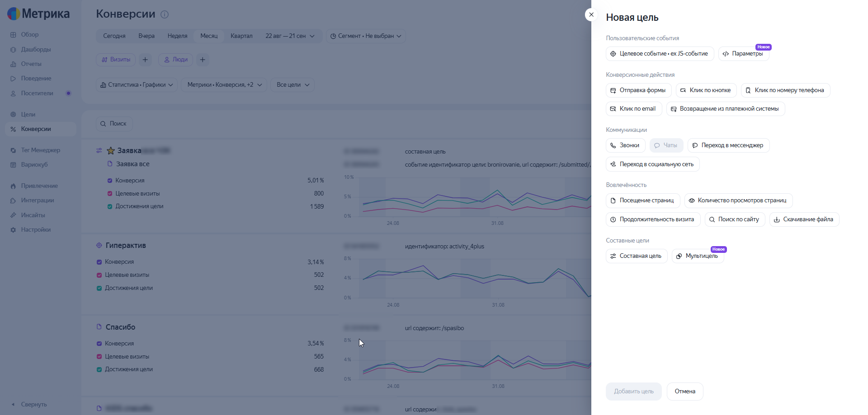This screenshot has height=415, width=868.
Task: Open Тег Менеджер sidebar item
Action: [40, 150]
